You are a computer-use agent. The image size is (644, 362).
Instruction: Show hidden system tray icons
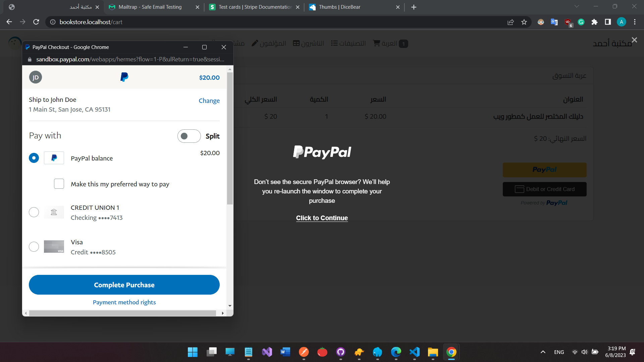click(x=543, y=352)
